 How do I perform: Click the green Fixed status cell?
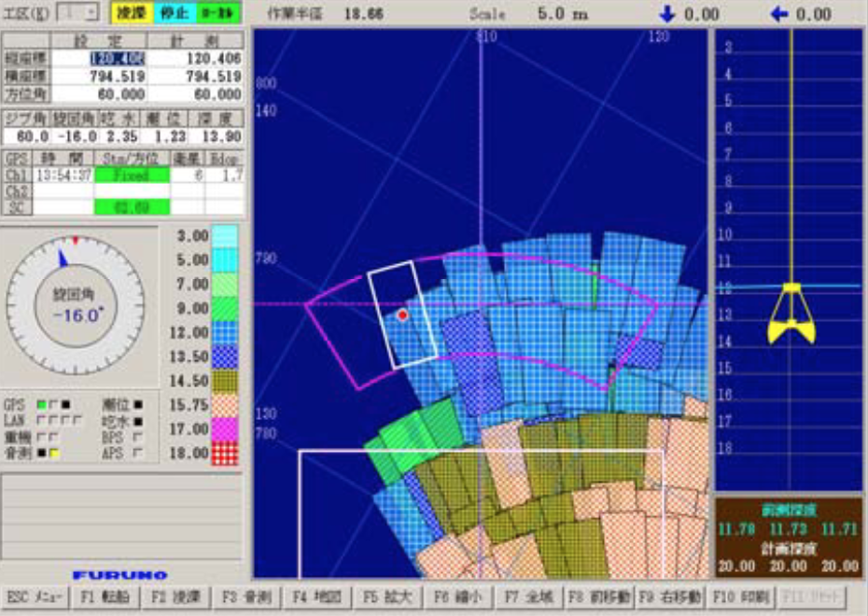coord(133,175)
